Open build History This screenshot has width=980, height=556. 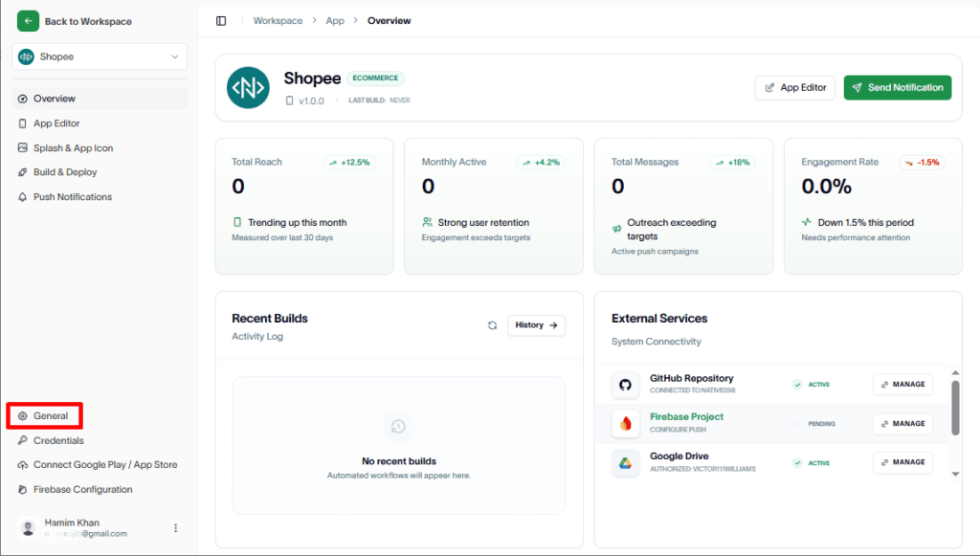[536, 325]
